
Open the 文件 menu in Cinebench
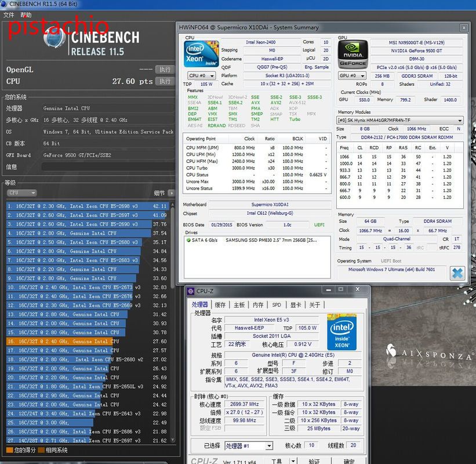tap(9, 14)
